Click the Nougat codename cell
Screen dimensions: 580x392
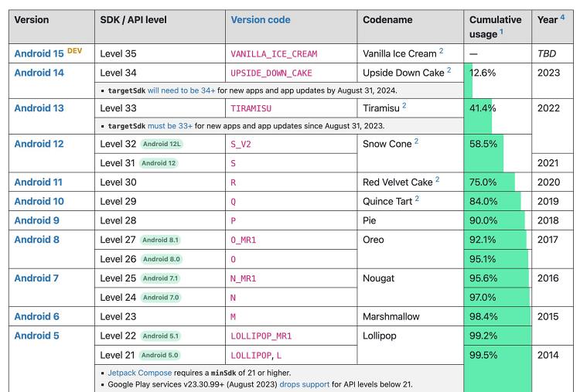tap(410, 288)
